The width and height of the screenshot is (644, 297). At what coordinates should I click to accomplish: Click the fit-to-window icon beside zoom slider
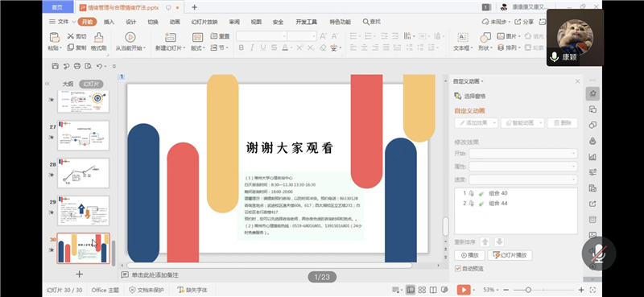point(592,290)
